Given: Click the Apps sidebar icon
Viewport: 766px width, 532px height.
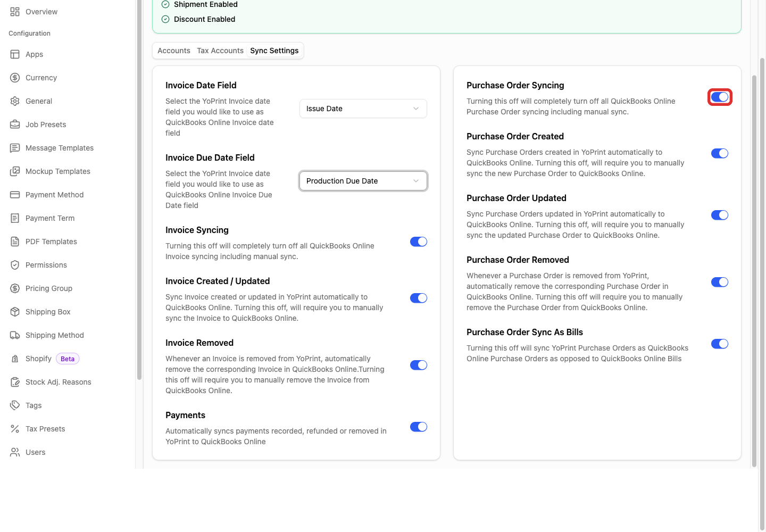Looking at the screenshot, I should coord(15,54).
